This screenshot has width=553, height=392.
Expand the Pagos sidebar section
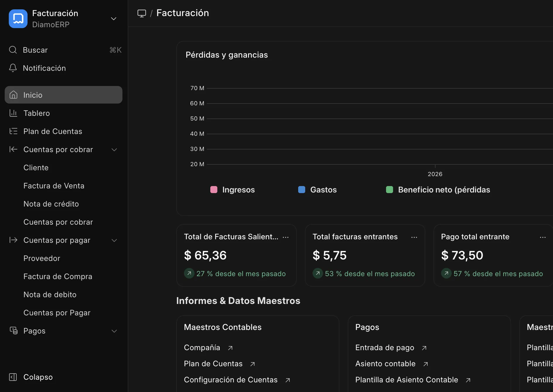point(114,331)
